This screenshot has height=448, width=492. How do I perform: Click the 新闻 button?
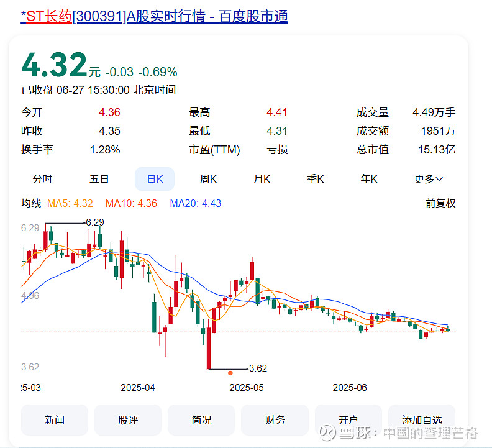(55, 420)
